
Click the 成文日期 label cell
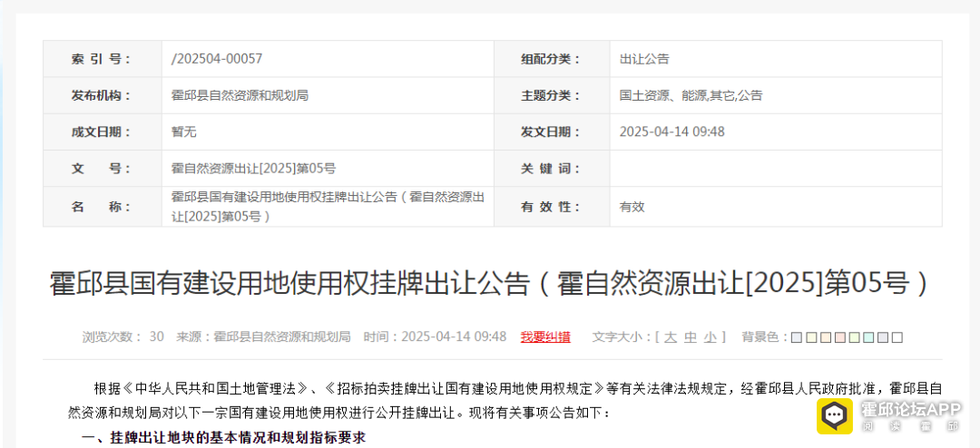[103, 131]
